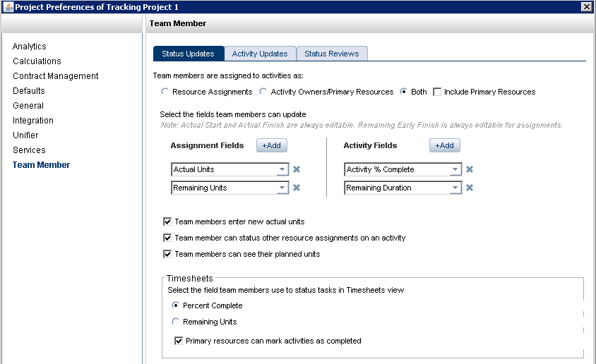Screen dimensions: 596x364
Task: Add a new Activity Field
Action: pyautogui.click(x=444, y=145)
